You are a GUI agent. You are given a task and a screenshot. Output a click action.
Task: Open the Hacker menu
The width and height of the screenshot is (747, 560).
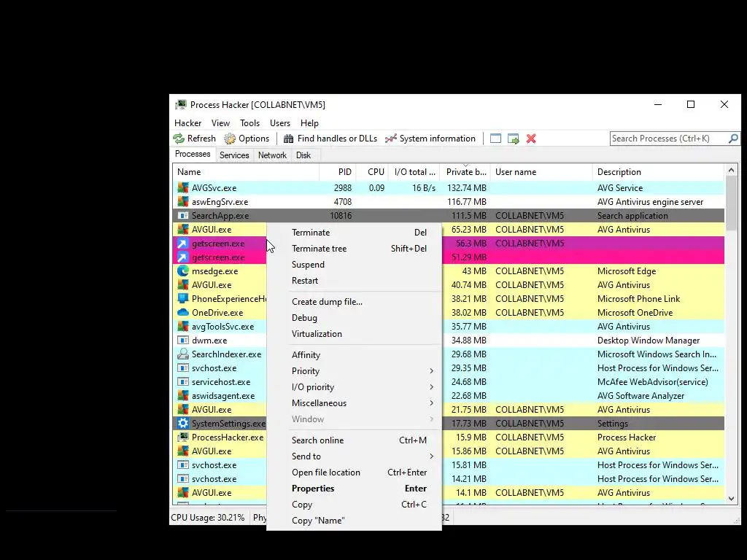tap(187, 122)
